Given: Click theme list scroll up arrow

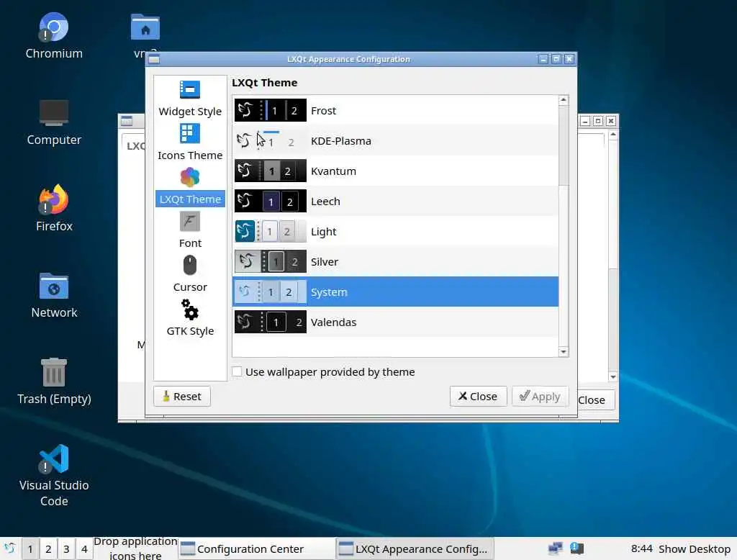Looking at the screenshot, I should tap(563, 100).
